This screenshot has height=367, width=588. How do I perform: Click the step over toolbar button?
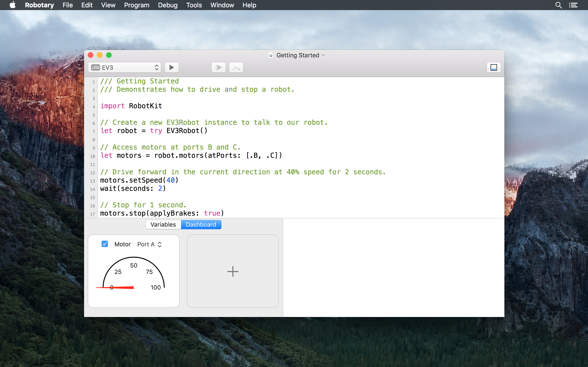tap(236, 67)
